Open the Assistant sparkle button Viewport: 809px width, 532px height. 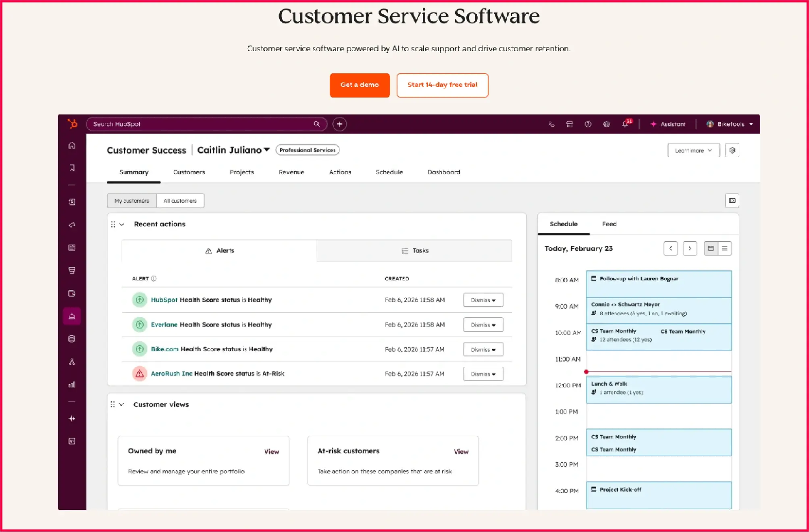click(668, 124)
